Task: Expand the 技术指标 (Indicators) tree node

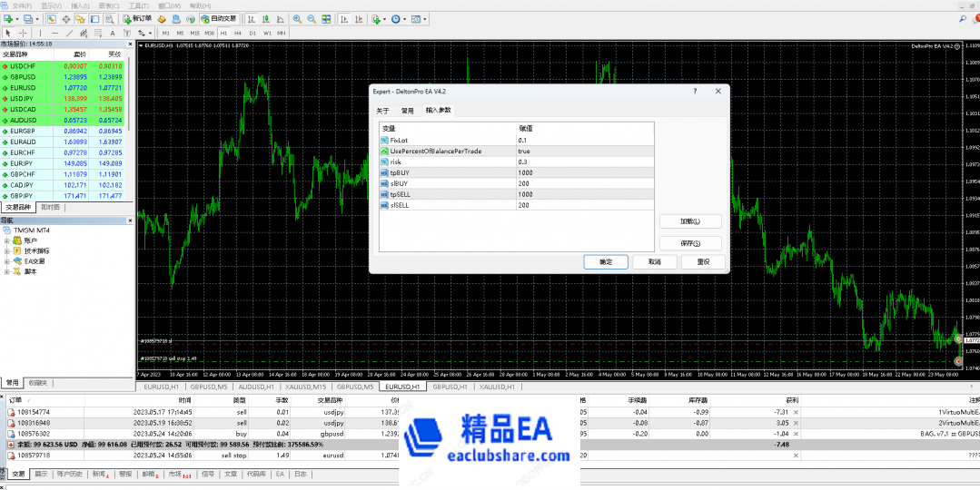Action: click(x=7, y=250)
